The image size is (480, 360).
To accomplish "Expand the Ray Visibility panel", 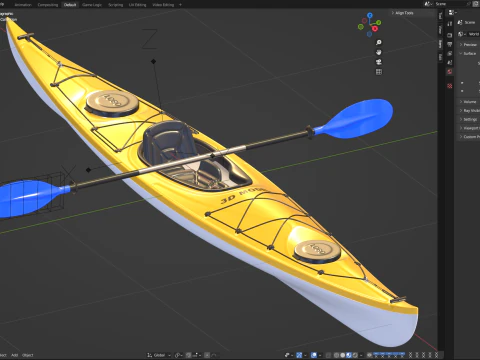I will (x=469, y=110).
